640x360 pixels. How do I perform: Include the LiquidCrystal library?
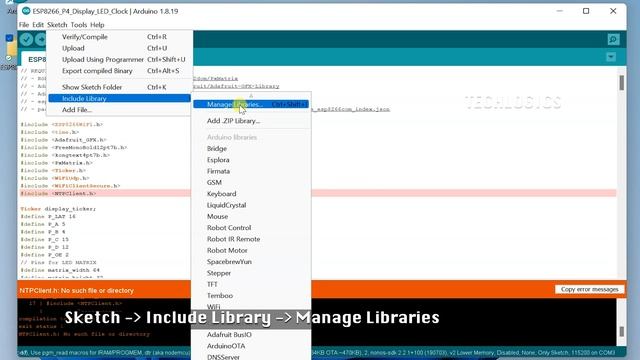[x=251, y=205]
